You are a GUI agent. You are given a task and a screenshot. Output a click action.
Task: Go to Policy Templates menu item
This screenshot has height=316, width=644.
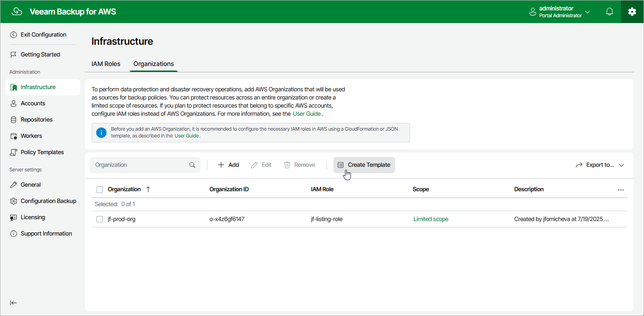coord(43,152)
